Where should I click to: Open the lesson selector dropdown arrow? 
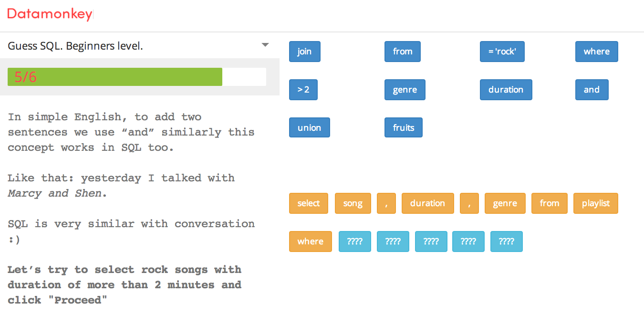(265, 45)
